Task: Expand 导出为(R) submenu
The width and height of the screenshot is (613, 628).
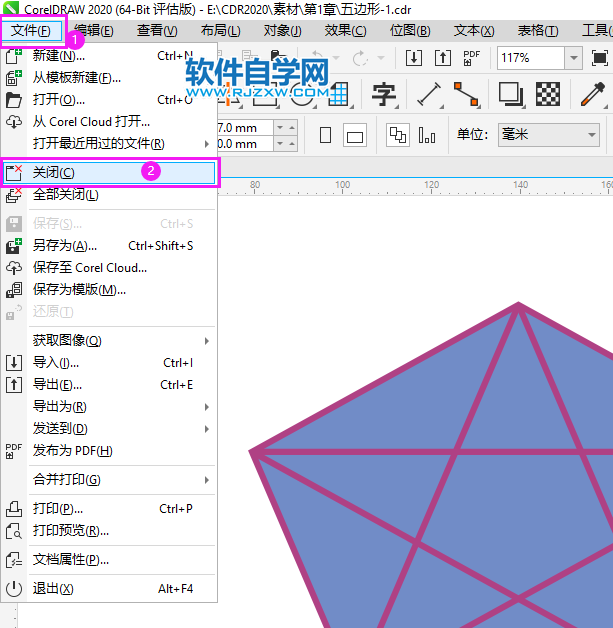Action: click(109, 407)
